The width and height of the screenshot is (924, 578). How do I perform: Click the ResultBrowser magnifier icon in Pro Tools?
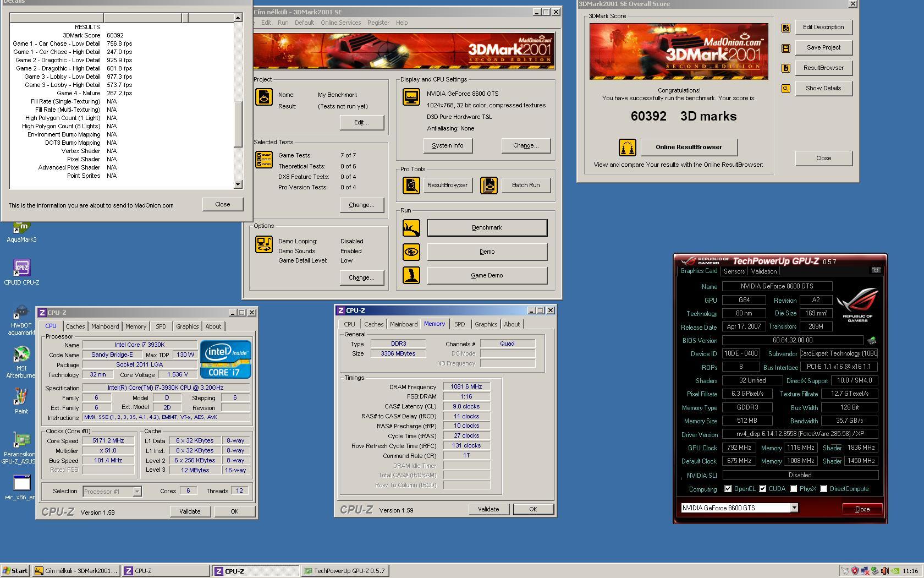411,186
